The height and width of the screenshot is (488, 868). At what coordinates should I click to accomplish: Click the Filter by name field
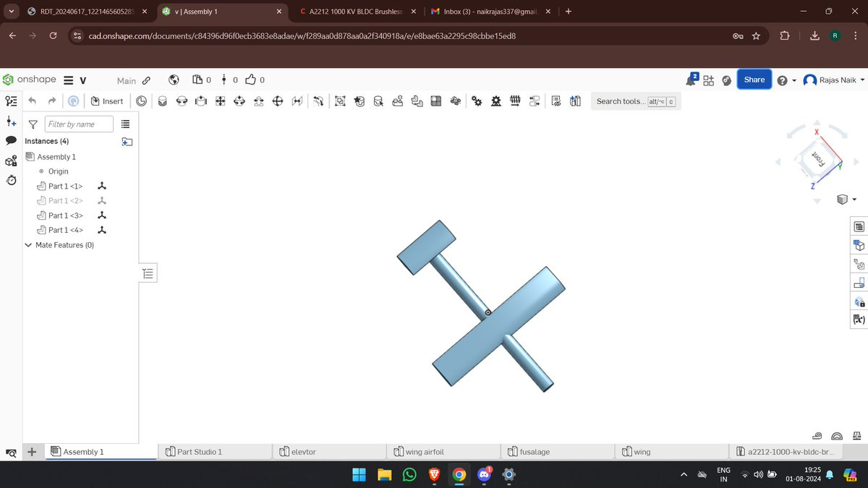(x=79, y=124)
